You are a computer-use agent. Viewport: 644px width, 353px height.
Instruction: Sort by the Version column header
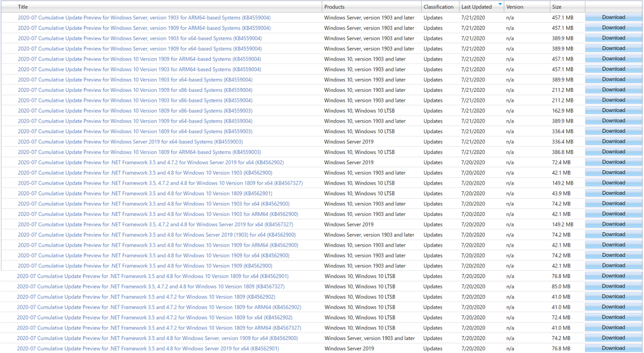(x=514, y=7)
